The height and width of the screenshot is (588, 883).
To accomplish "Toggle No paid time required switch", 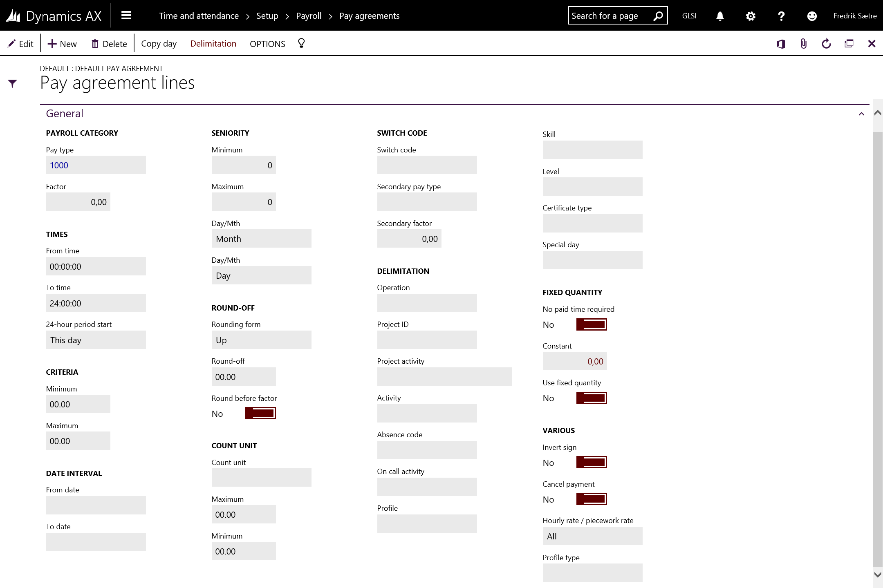I will point(592,324).
